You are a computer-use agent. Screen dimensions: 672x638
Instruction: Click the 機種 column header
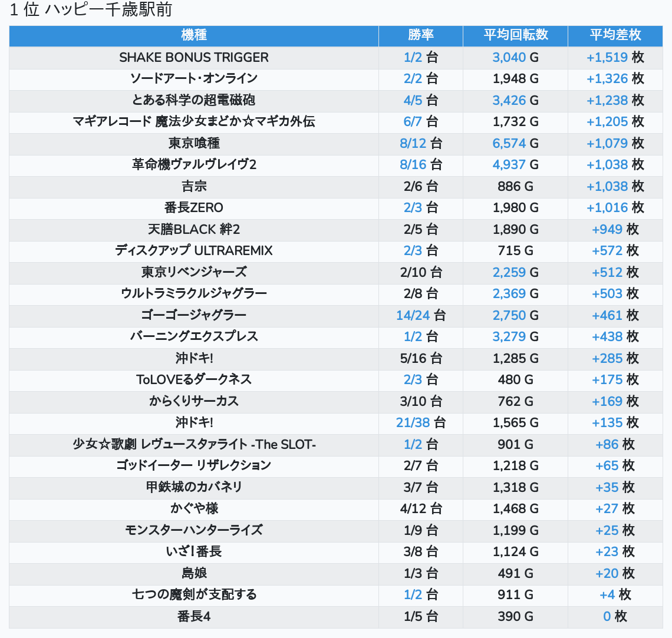194,35
